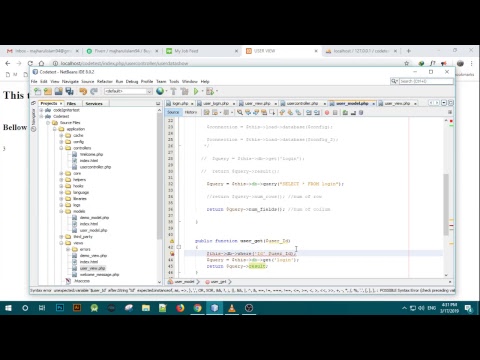
Task: Open the Debug Project dropdown arrow
Action: coord(217,91)
